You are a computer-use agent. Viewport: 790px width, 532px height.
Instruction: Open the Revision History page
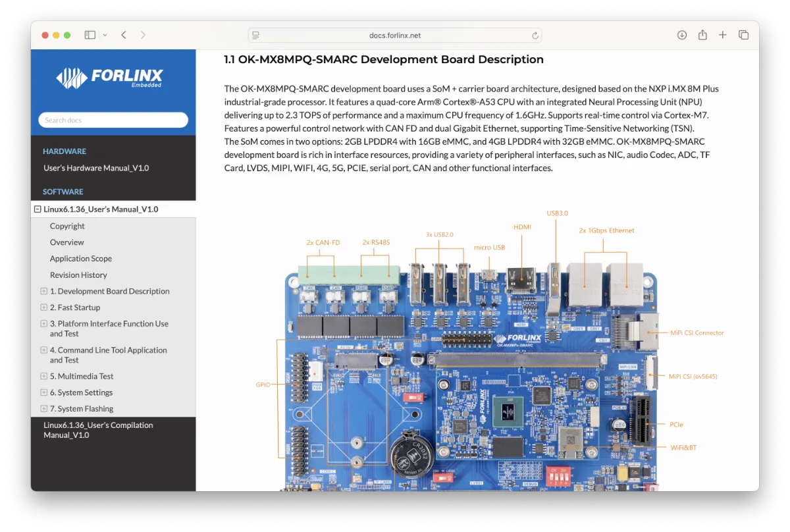pyautogui.click(x=78, y=275)
